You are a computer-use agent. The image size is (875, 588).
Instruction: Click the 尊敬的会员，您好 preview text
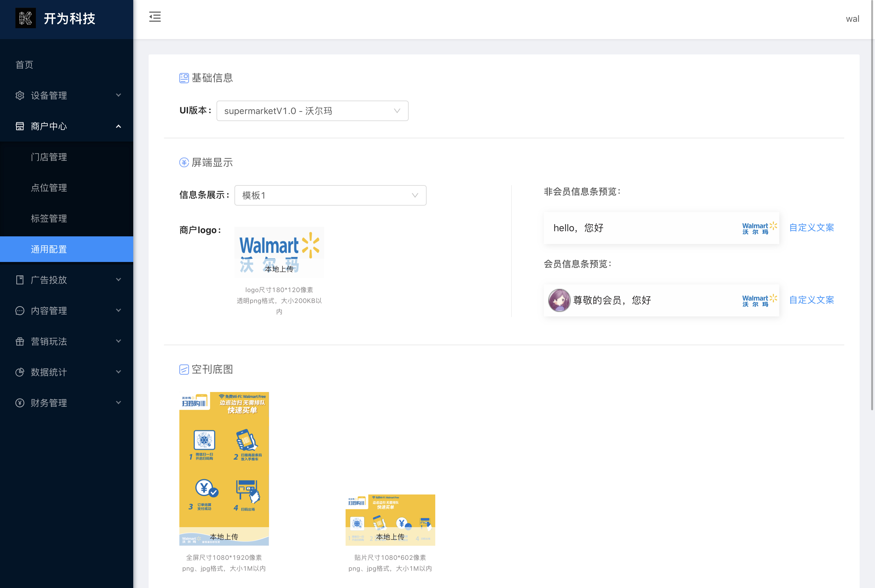pos(612,300)
